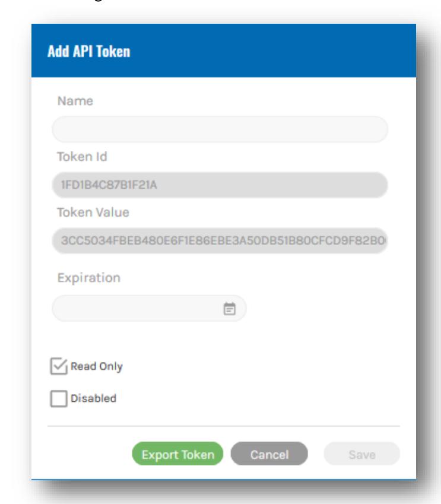Click the Token Value field label
The width and height of the screenshot is (441, 504).
93,212
